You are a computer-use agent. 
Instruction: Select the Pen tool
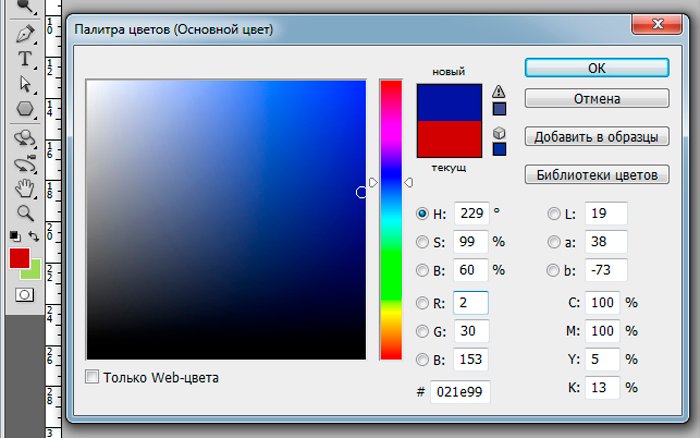pyautogui.click(x=25, y=34)
